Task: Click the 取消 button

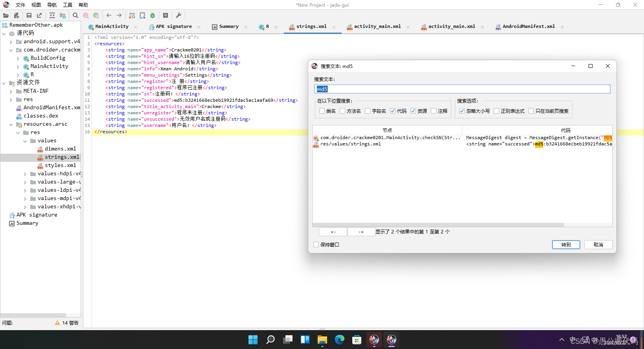Action: pyautogui.click(x=598, y=244)
